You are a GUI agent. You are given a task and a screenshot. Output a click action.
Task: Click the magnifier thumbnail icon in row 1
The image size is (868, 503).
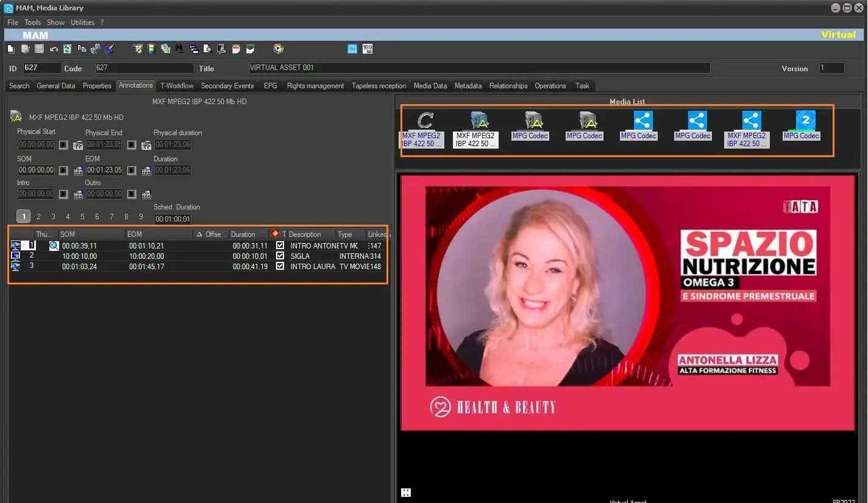pyautogui.click(x=54, y=246)
